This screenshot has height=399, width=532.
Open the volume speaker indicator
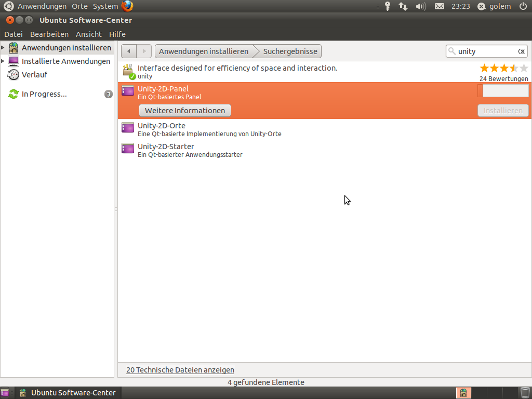click(420, 6)
